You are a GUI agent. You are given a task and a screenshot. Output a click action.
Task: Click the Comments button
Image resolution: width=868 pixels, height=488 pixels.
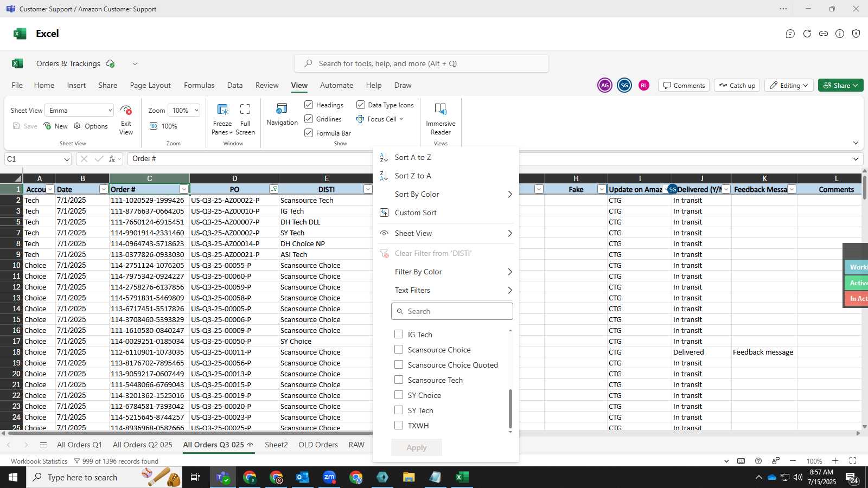click(684, 85)
